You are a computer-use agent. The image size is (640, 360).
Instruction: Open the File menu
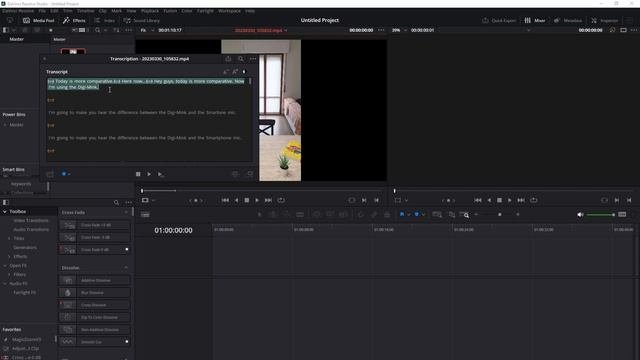[42, 11]
